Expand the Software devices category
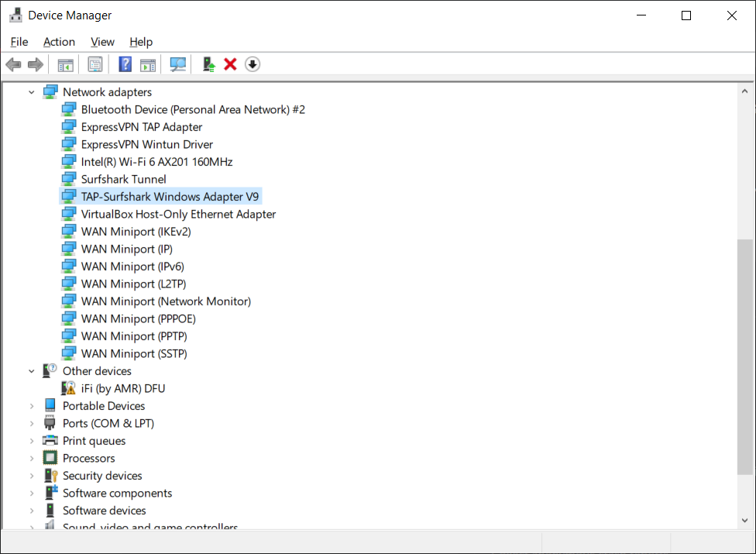This screenshot has width=756, height=554. (31, 510)
